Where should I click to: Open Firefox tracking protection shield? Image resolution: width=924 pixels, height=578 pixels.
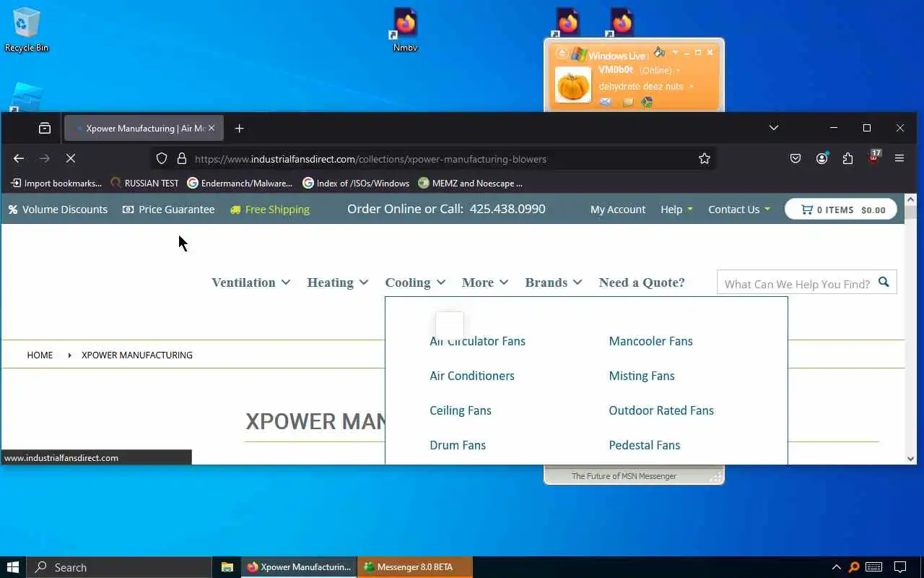(162, 159)
